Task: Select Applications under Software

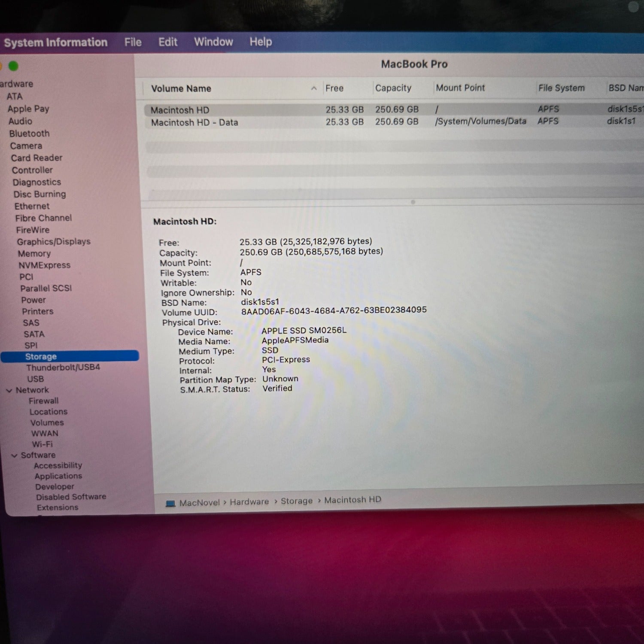Action: pyautogui.click(x=58, y=476)
